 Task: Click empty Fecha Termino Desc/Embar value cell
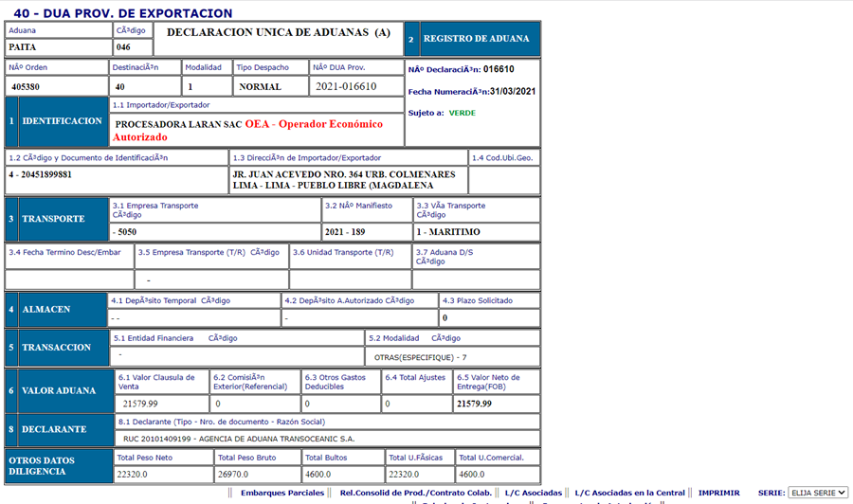point(69,279)
